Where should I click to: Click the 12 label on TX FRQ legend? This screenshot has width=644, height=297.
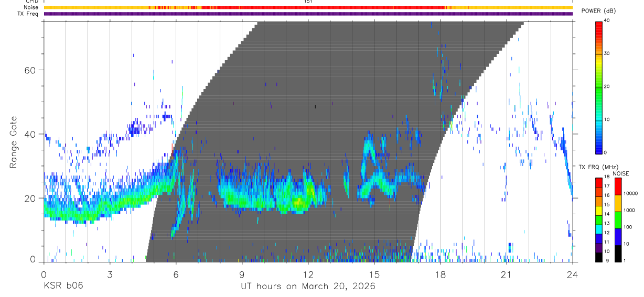click(x=606, y=233)
